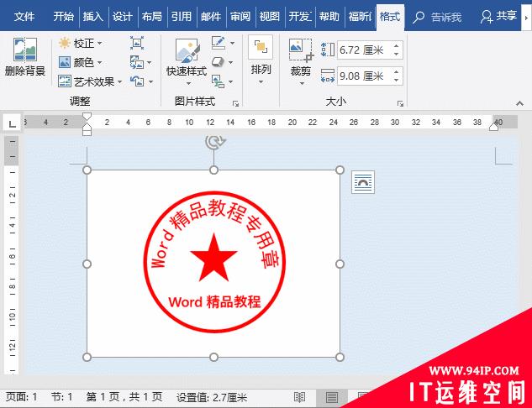Click 页面: 1 in status bar
This screenshot has height=408, width=532.
point(22,397)
